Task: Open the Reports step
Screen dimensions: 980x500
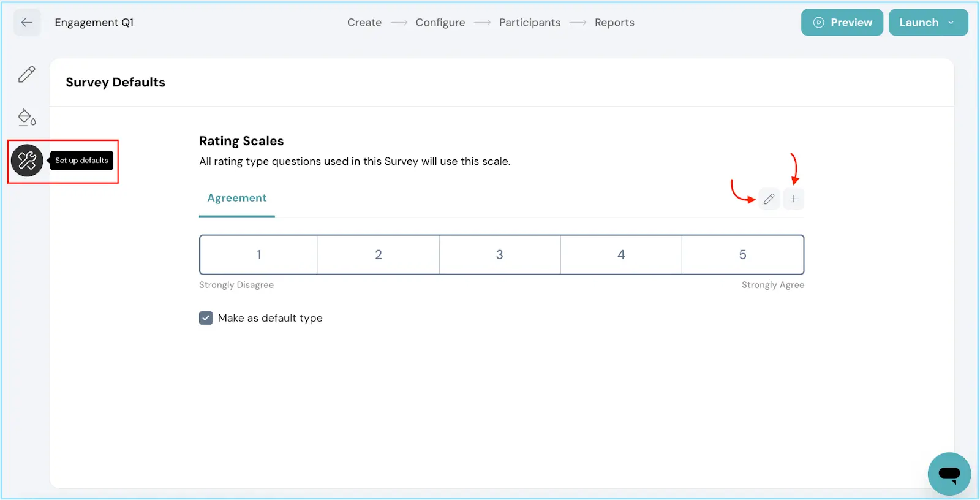Action: point(614,23)
